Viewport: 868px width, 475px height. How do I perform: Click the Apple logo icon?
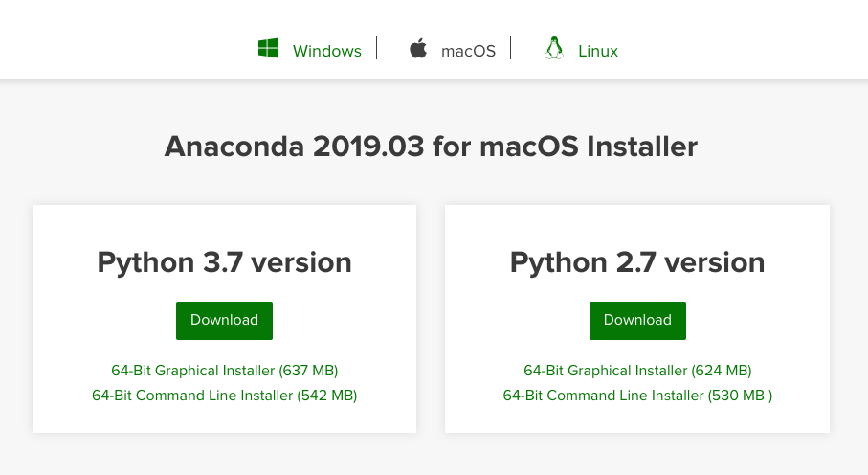click(418, 49)
